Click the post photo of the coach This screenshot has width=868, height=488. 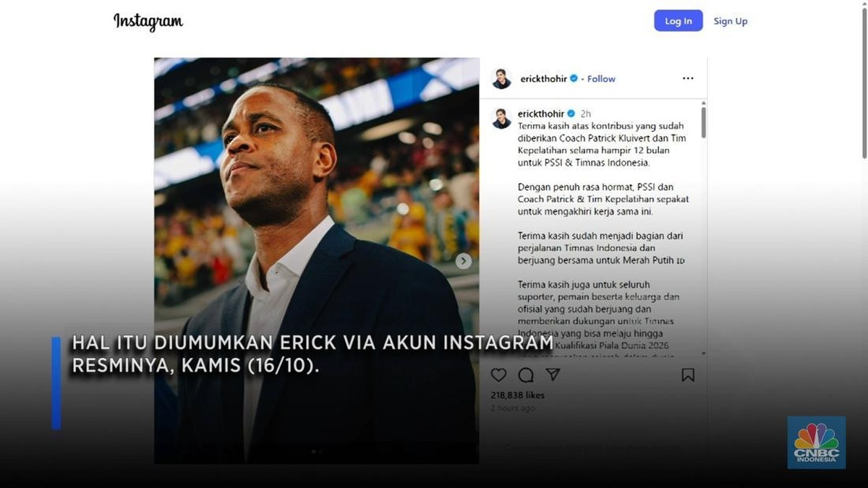point(316,217)
